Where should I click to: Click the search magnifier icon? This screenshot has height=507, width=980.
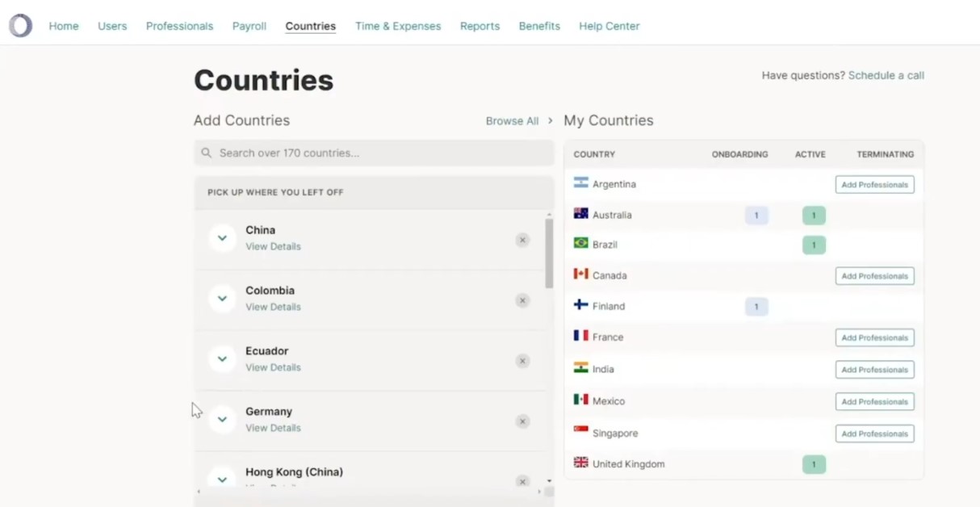click(207, 153)
